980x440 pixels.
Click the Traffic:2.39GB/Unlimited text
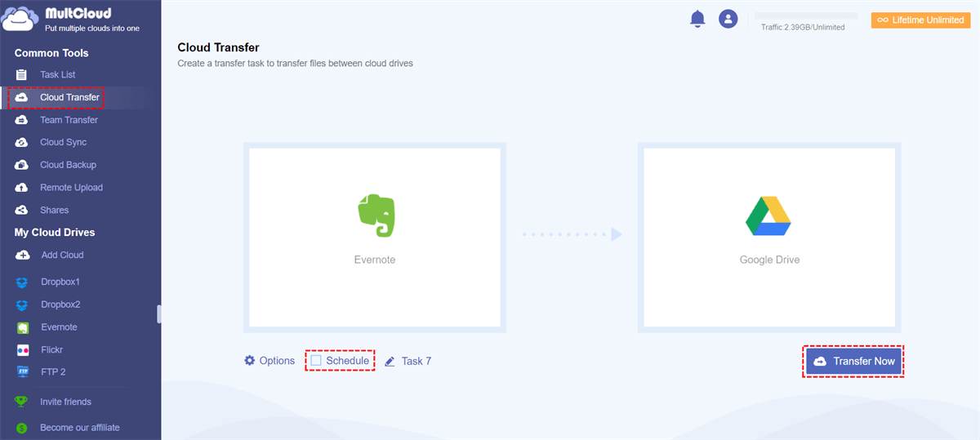coord(803,27)
